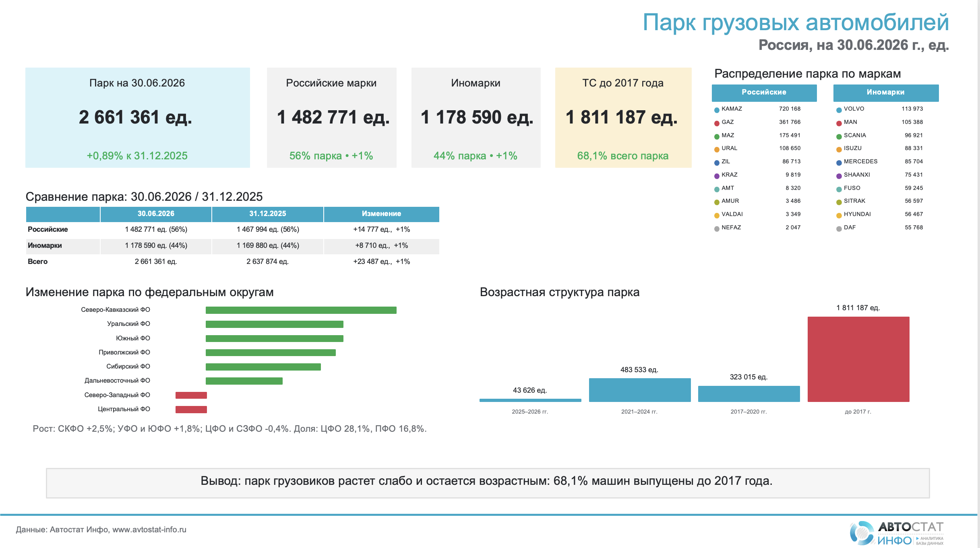Click the cell 1 169 880 ед. (44%)
Screen dimensions: 980x548
[268, 245]
